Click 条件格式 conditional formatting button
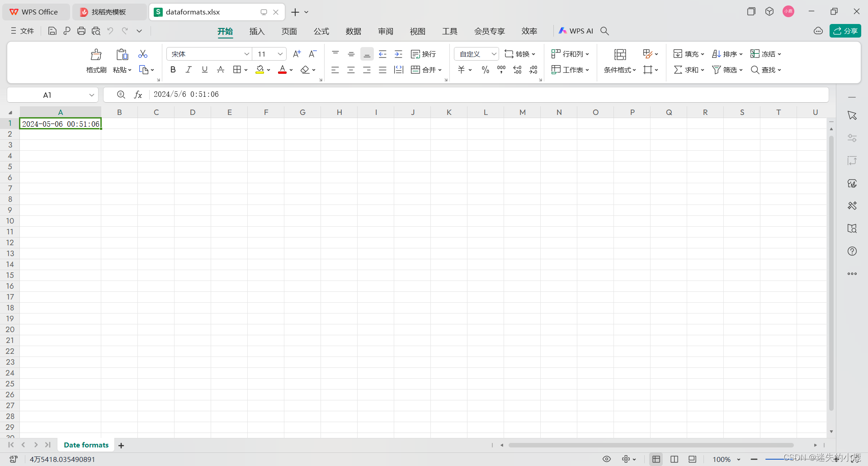The height and width of the screenshot is (466, 868). click(x=620, y=70)
